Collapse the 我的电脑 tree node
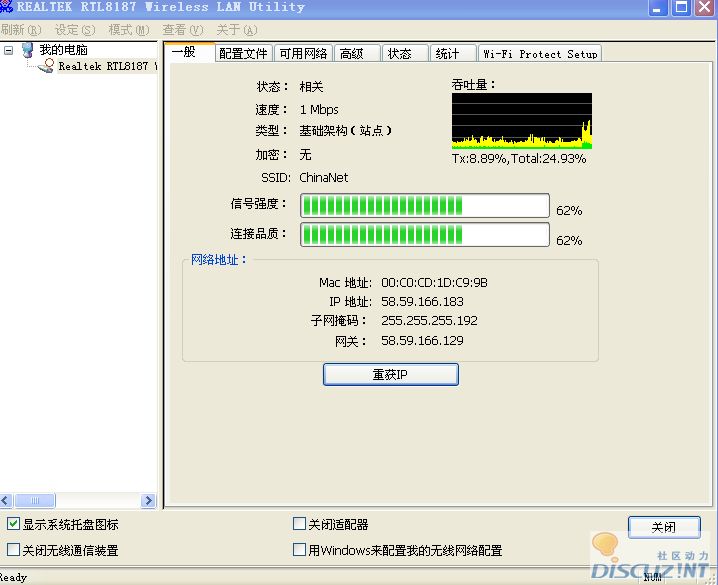The height and width of the screenshot is (585, 718). point(8,50)
